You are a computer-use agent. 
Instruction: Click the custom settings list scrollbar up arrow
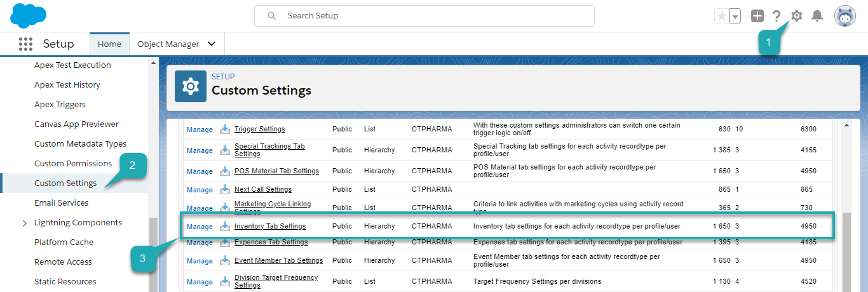click(846, 126)
